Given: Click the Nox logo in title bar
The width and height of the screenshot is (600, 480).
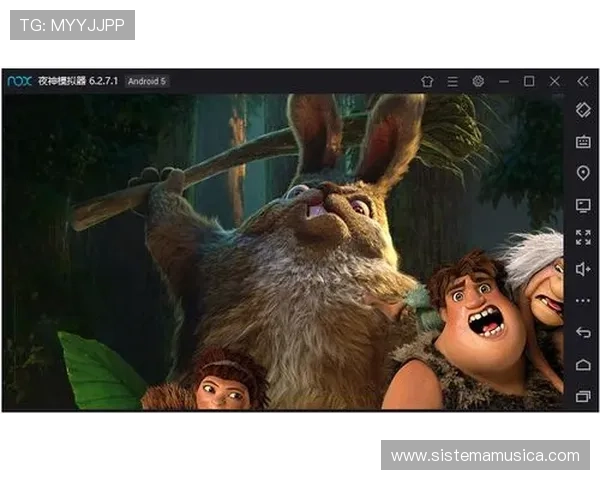Looking at the screenshot, I should pos(19,81).
